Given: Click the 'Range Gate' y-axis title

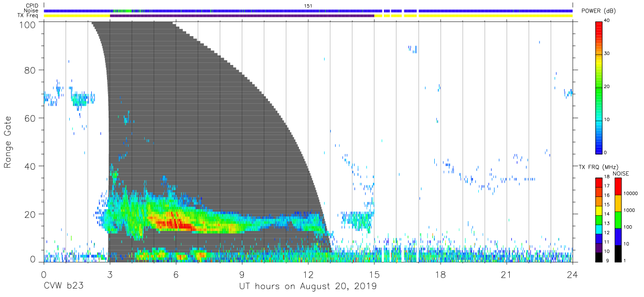Looking at the screenshot, I should point(8,143).
